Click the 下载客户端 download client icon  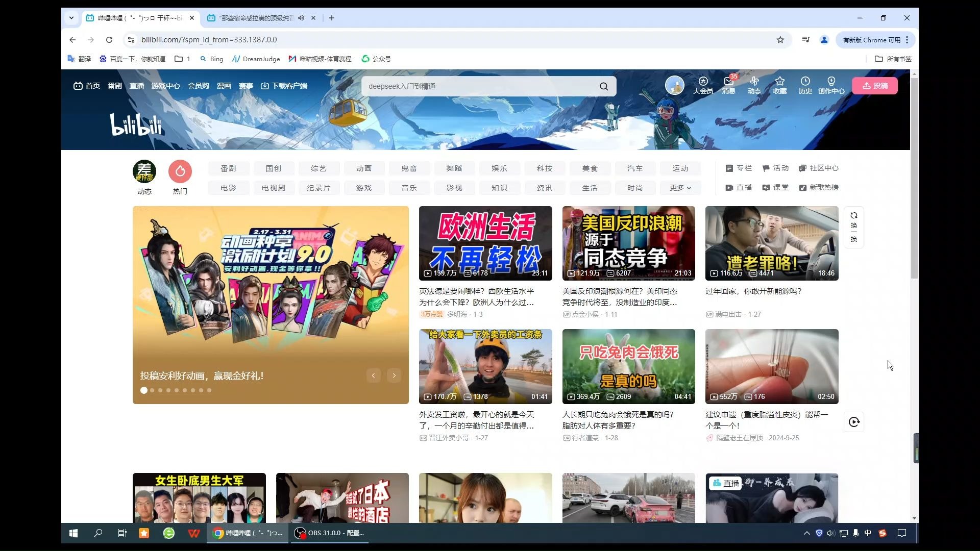(x=284, y=86)
